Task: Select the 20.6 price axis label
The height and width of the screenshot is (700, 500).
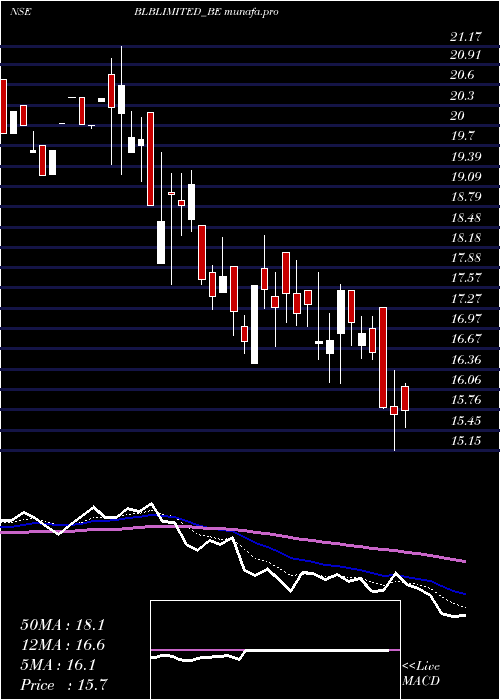Action: click(462, 75)
